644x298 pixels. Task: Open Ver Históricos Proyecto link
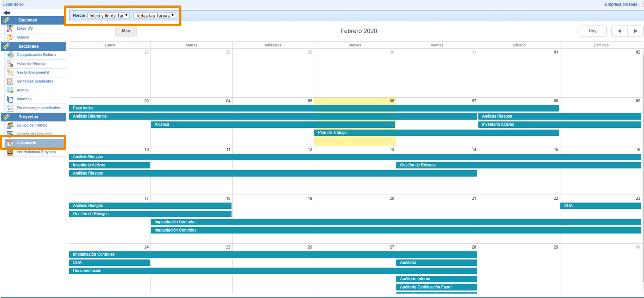36,152
